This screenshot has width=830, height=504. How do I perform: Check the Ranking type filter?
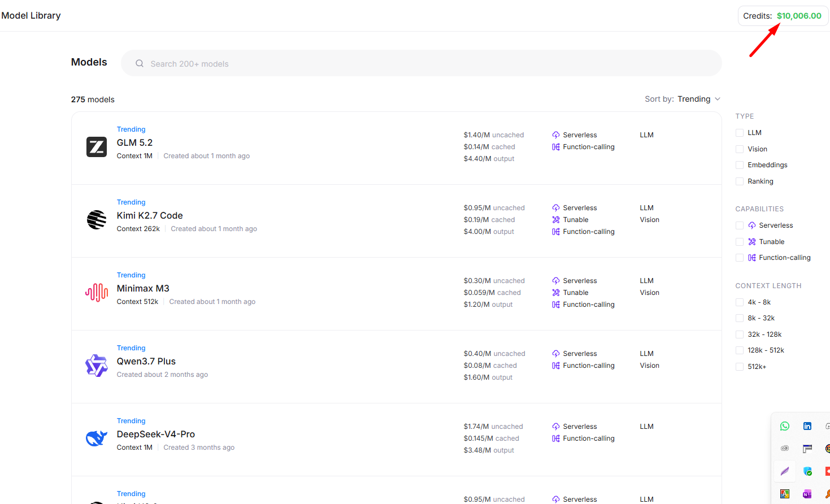tap(740, 181)
